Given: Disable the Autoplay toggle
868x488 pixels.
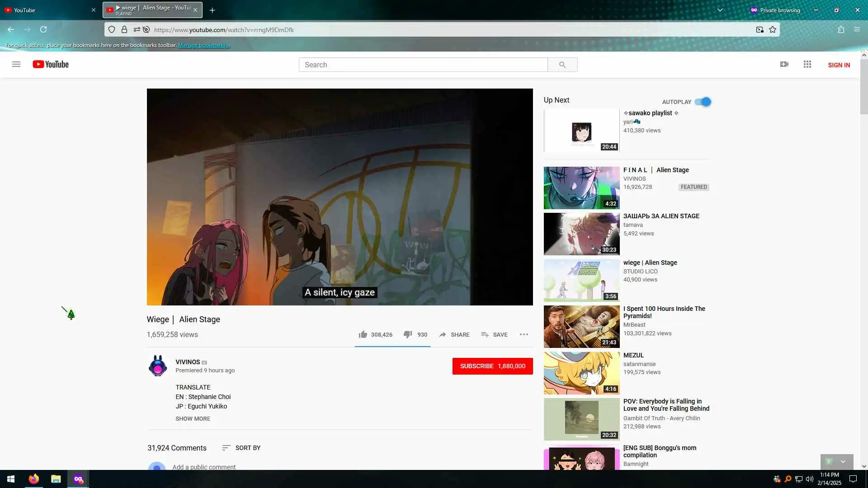Looking at the screenshot, I should [703, 102].
